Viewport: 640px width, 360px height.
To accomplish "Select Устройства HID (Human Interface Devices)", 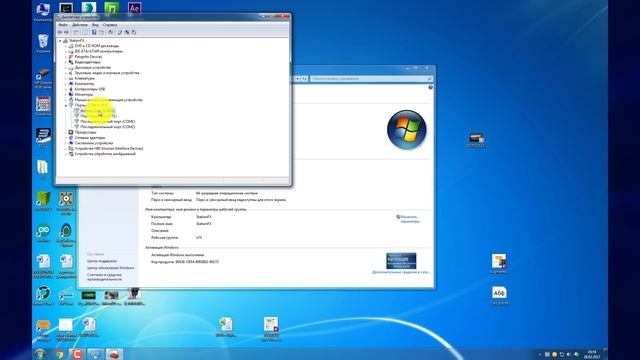I will click(109, 149).
